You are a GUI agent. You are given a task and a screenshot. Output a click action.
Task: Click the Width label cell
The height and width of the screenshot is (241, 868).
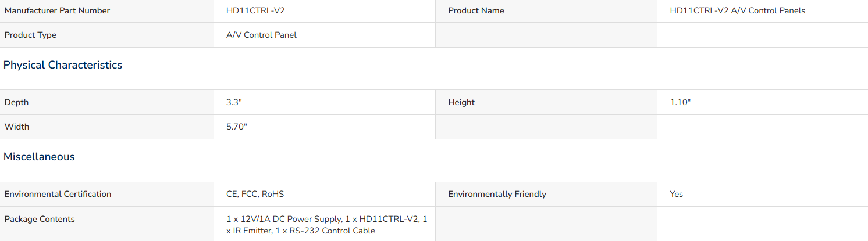coord(107,127)
